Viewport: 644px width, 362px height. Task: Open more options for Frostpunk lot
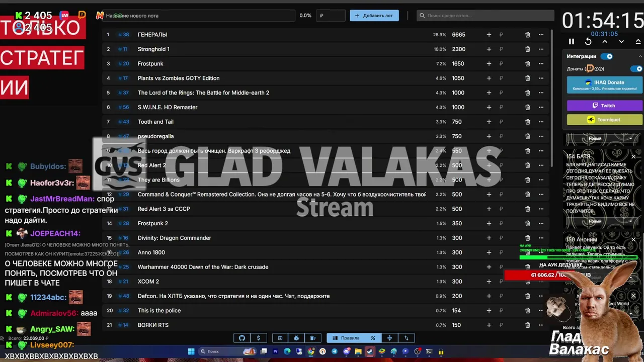tap(541, 64)
